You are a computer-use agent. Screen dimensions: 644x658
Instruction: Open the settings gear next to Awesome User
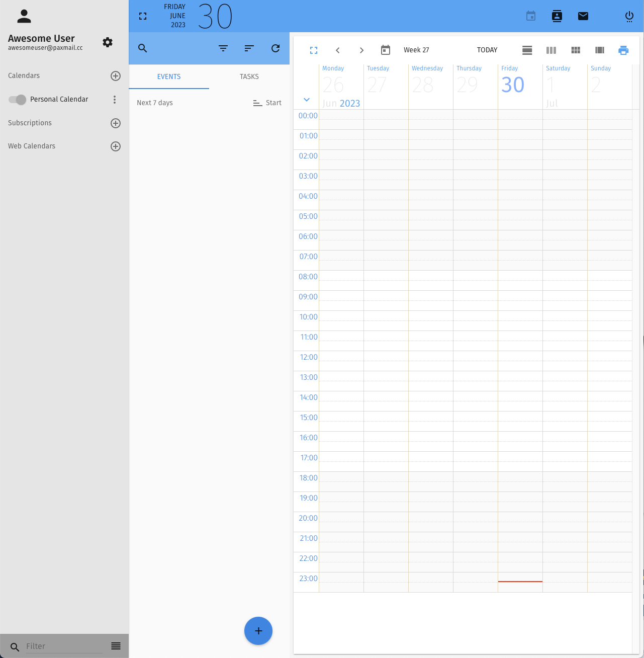pos(108,42)
